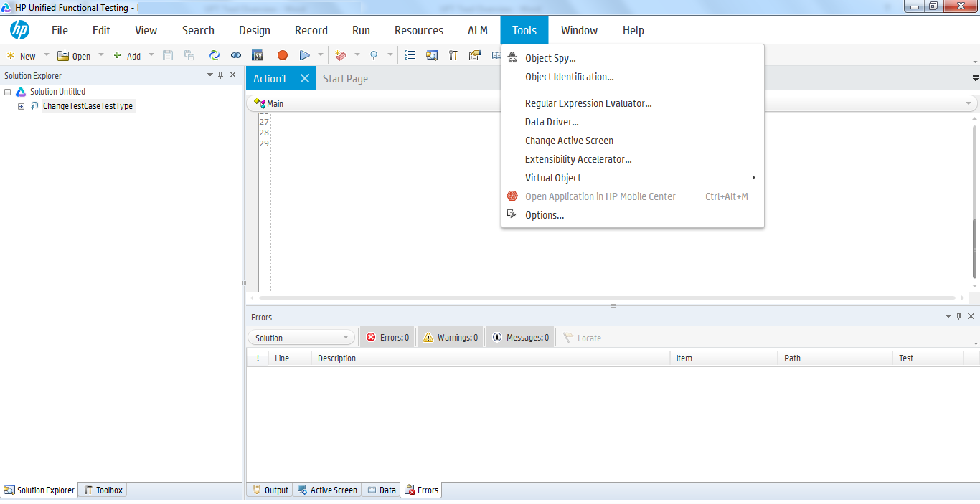Click the Errors: 0 filter button

tap(387, 336)
